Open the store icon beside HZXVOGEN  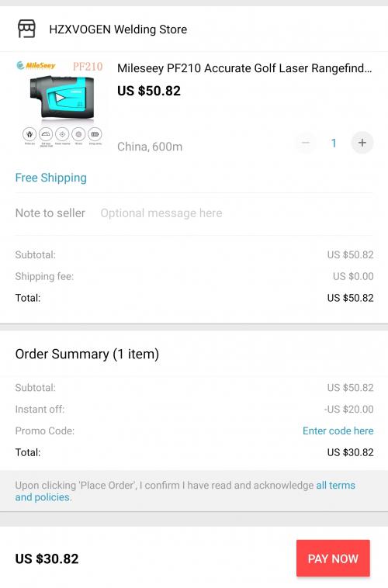(x=26, y=29)
